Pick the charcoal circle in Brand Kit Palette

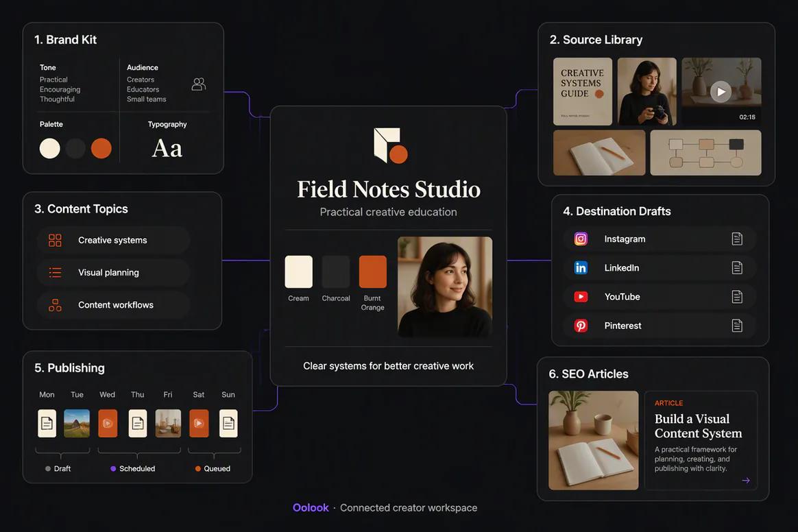(x=75, y=148)
